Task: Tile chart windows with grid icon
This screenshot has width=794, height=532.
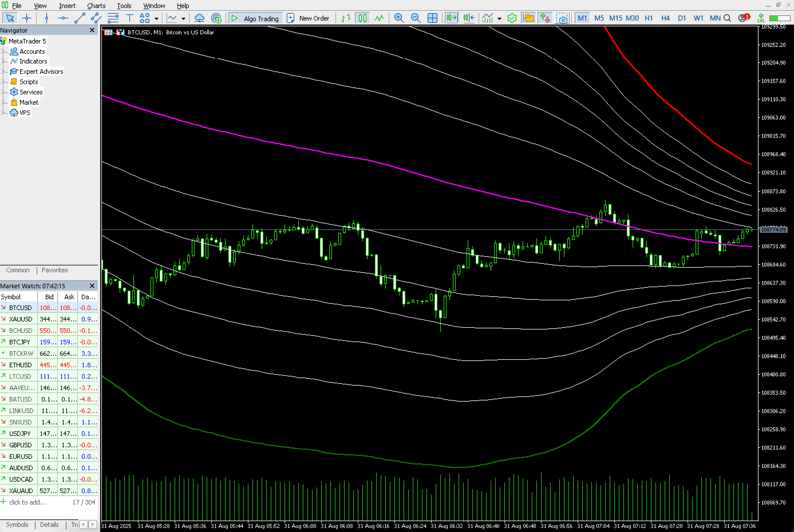Action: [x=432, y=18]
